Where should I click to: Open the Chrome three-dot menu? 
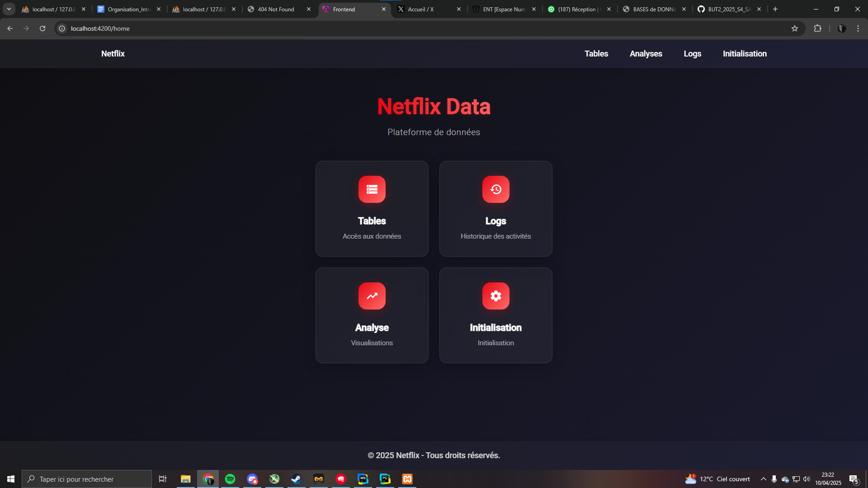click(x=858, y=28)
